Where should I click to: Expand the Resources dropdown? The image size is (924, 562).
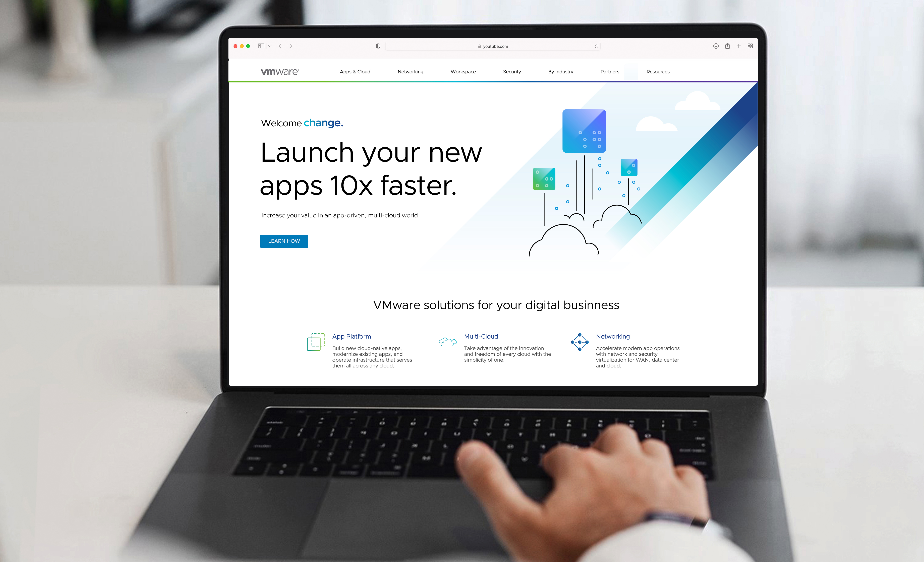[x=658, y=71]
